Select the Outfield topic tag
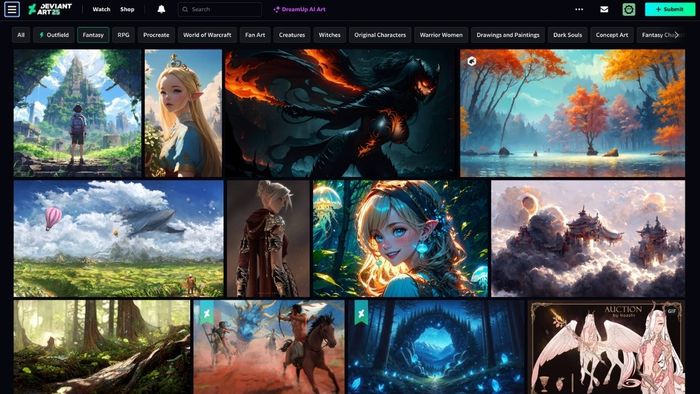The image size is (700, 394). point(54,35)
